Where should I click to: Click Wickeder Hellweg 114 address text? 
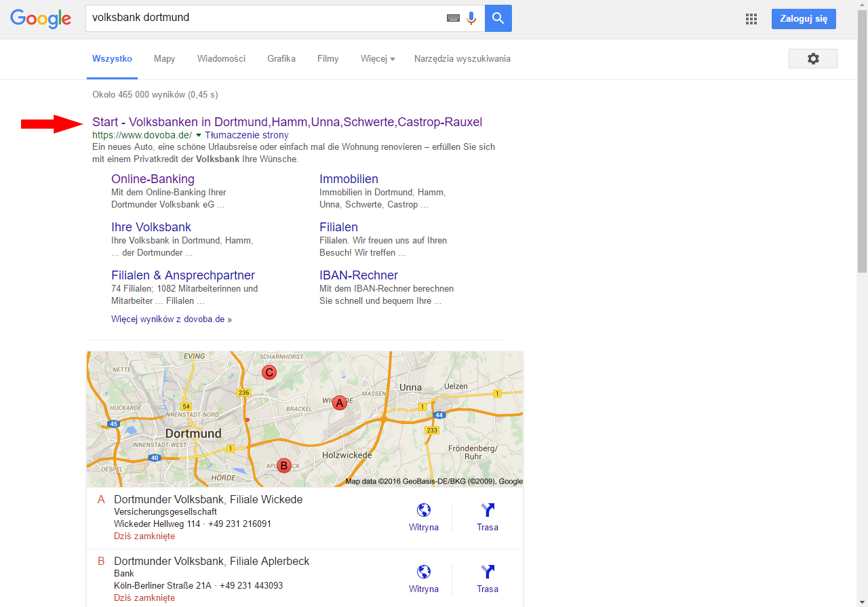(157, 524)
